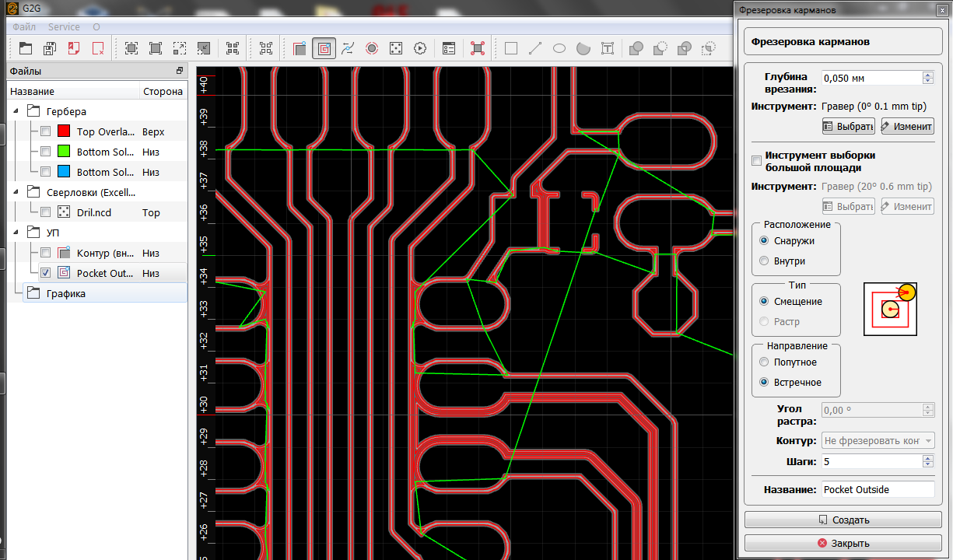Click the dark zoom arrow-inward icon
This screenshot has width=953, height=560.
coord(204,48)
